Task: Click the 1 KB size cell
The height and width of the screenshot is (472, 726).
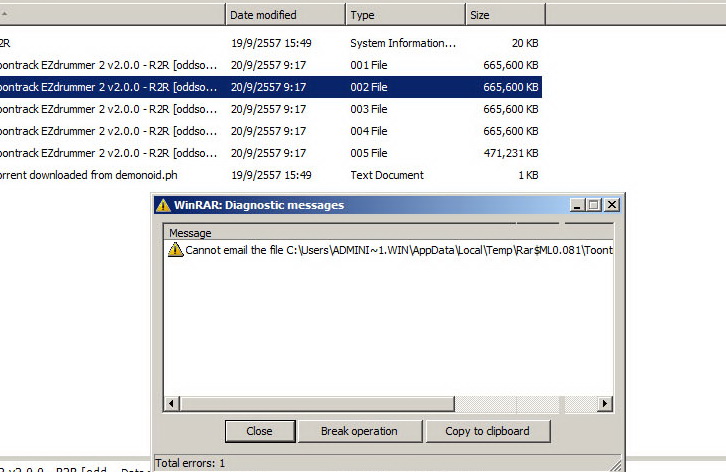Action: (x=528, y=175)
